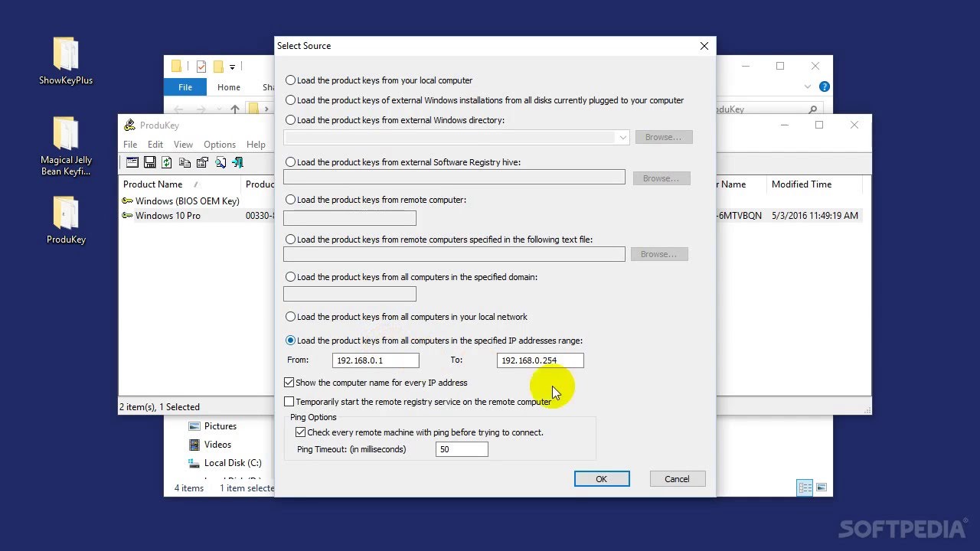This screenshot has height=551, width=980.
Task: Close the Select Source dialog
Action: point(704,46)
